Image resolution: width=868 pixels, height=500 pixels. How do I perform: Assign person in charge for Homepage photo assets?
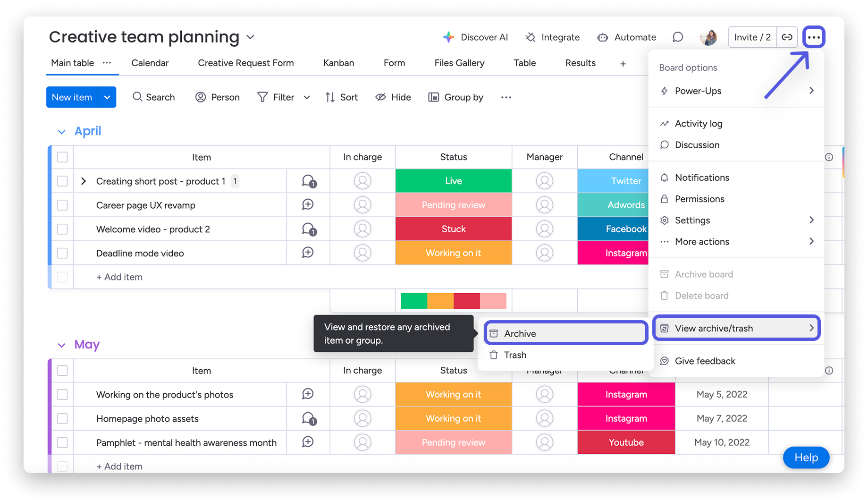[x=362, y=418]
